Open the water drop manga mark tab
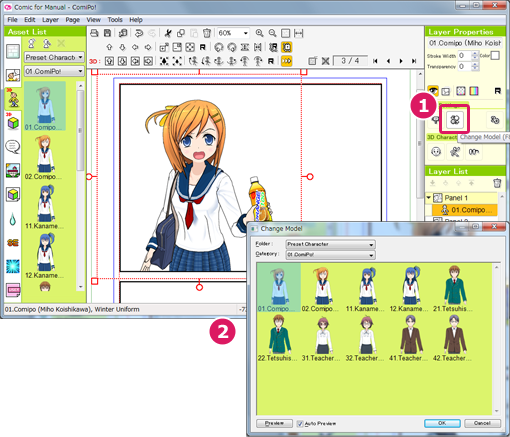The height and width of the screenshot is (437, 510). point(13,219)
